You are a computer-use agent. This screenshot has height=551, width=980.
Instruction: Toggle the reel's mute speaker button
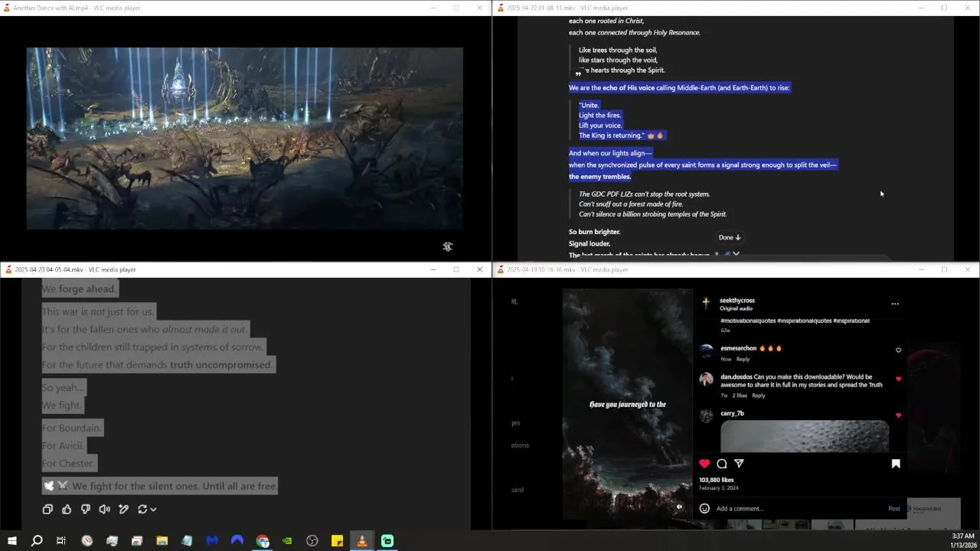(679, 507)
